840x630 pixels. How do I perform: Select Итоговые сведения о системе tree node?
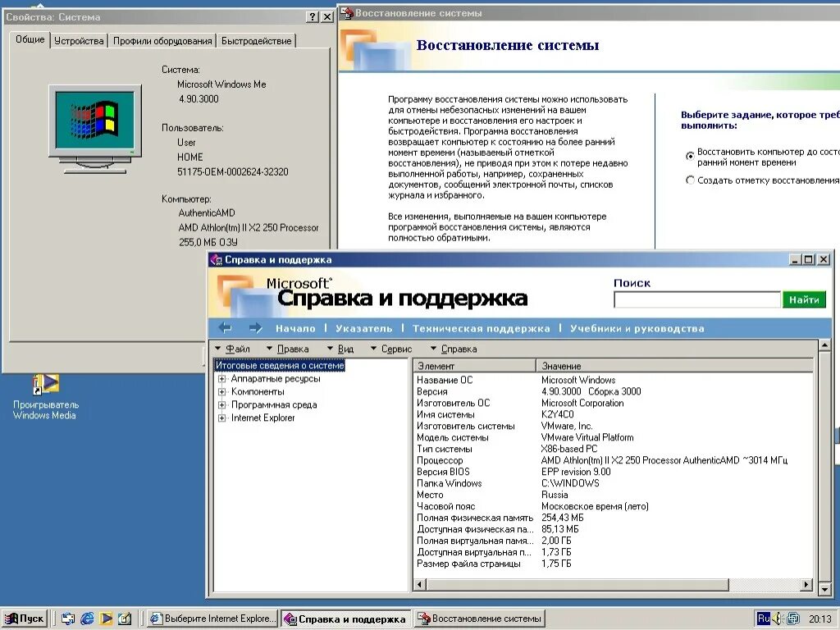[x=280, y=365]
